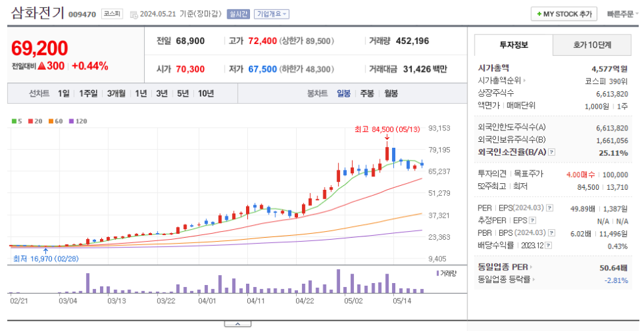Open the 동일업종 등락률 link
Screen dimensions: 644x331
(x=504, y=280)
